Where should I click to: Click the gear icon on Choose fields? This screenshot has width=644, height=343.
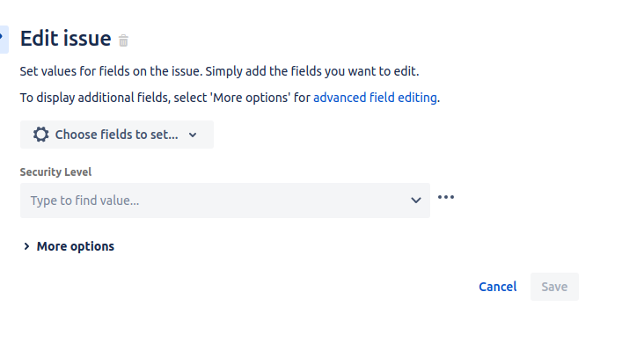click(x=41, y=135)
